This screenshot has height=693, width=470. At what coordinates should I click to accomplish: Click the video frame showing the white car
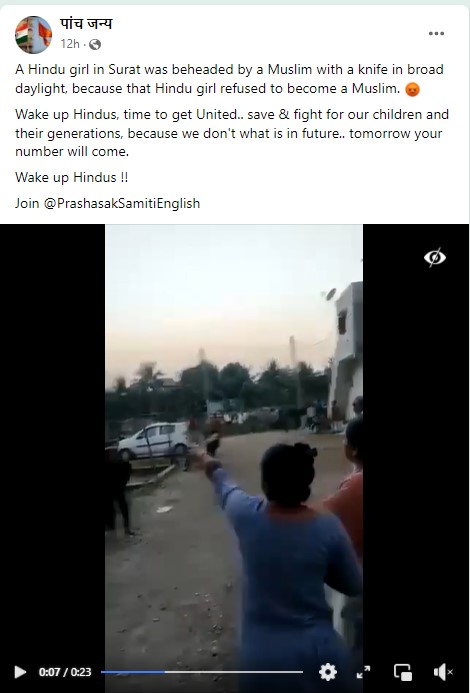coord(155,440)
